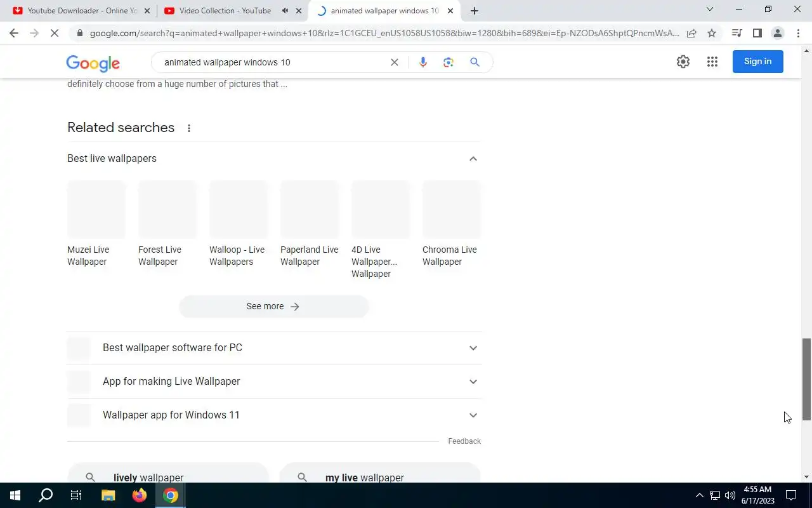
Task: Collapse Best live wallpapers section
Action: [473, 159]
